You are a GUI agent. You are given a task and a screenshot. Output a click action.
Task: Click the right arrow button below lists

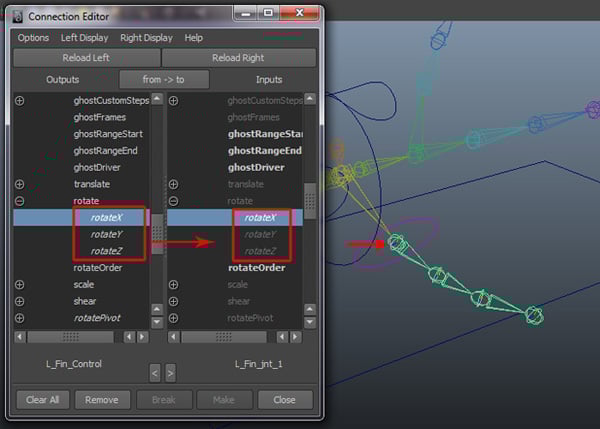170,373
